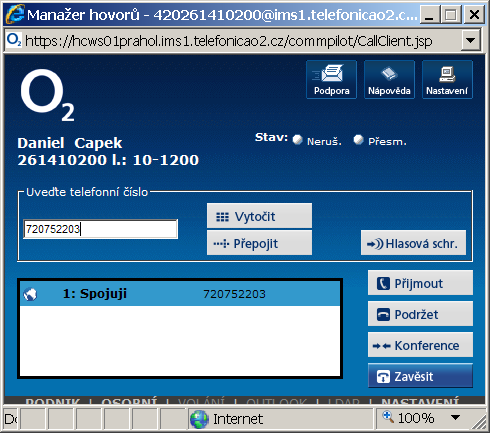490x433 pixels.
Task: Close the Manažer hovorů window
Action: [x=474, y=14]
